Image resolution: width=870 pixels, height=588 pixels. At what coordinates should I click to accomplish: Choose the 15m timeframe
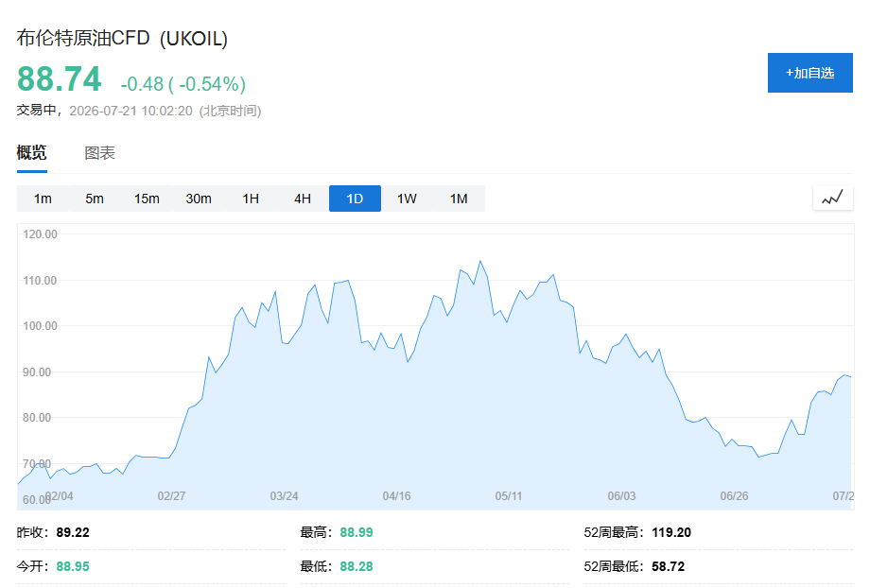tap(147, 199)
